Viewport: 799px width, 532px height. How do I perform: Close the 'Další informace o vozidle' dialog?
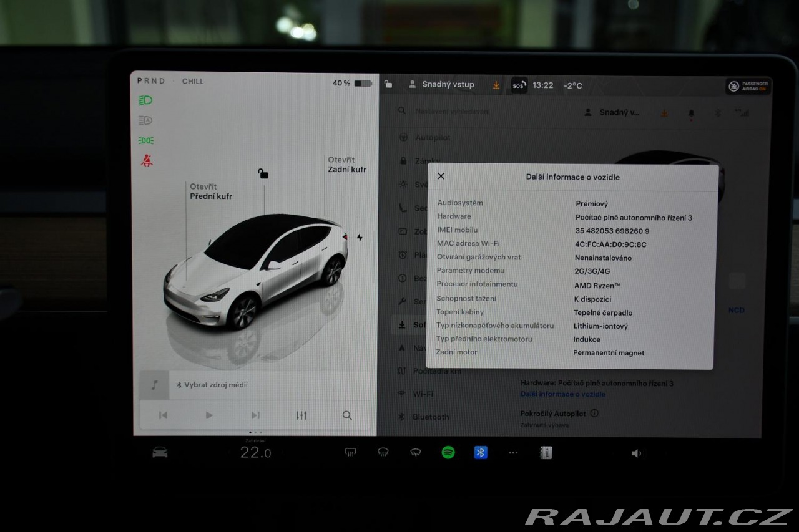[441, 177]
